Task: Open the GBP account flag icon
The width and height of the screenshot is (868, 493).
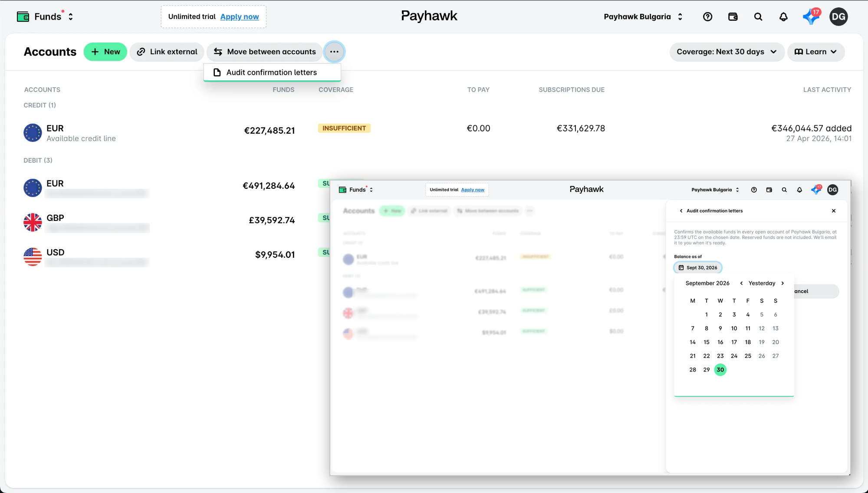Action: [33, 222]
